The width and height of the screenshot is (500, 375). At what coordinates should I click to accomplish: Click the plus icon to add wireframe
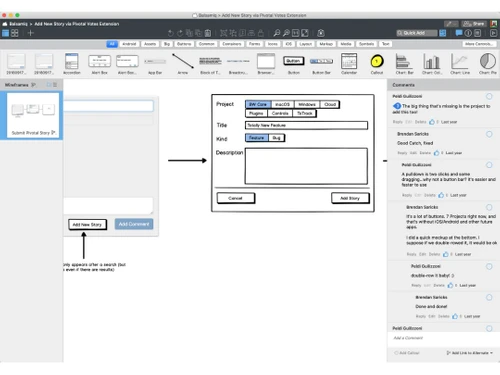click(31, 33)
